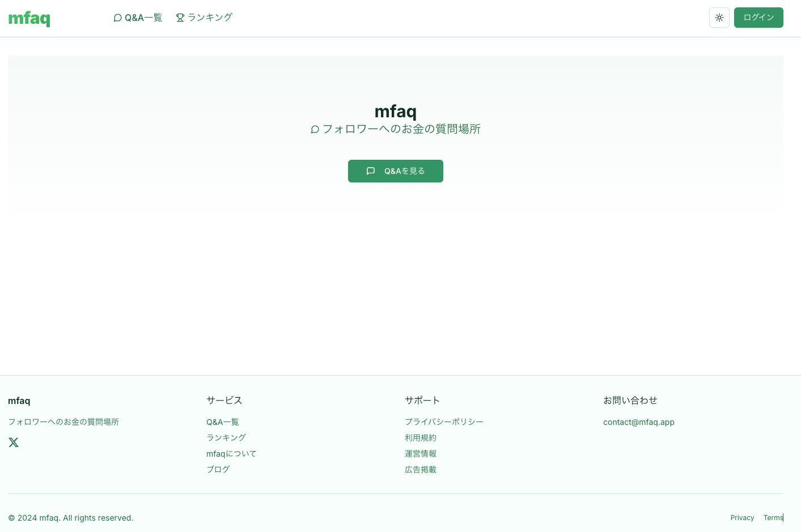The height and width of the screenshot is (532, 801).
Task: Open the mfaq logo in top left
Action: [29, 18]
